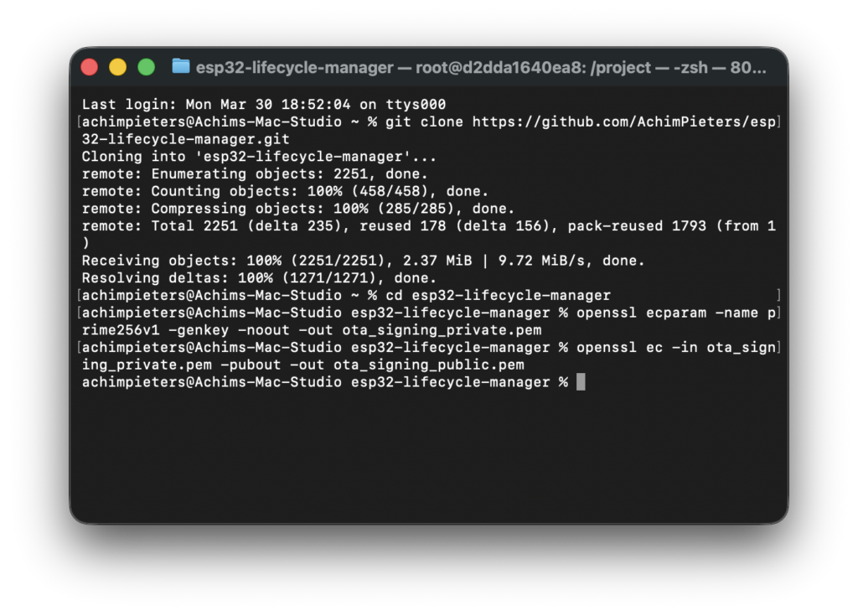
Task: Click the 'Compressing objects: 100%' output line
Action: [298, 209]
